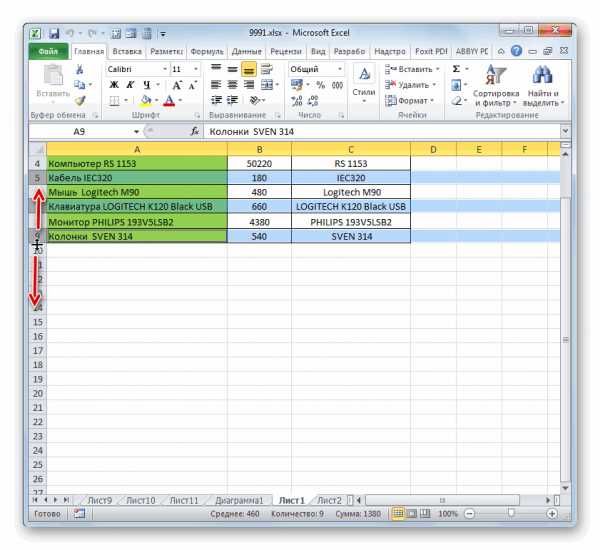Toggle underline Ч formatting
This screenshot has width=600, height=550.
point(147,85)
